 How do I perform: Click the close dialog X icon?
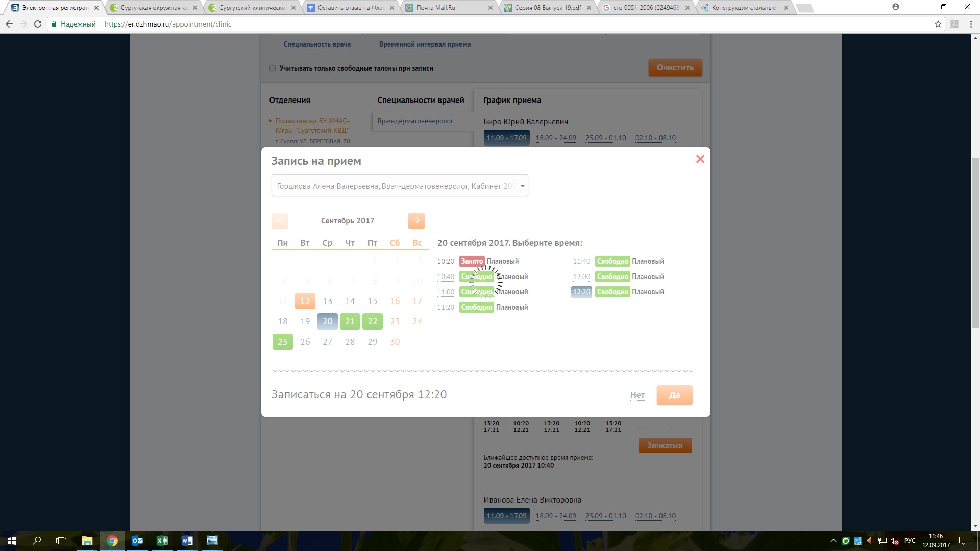(699, 159)
